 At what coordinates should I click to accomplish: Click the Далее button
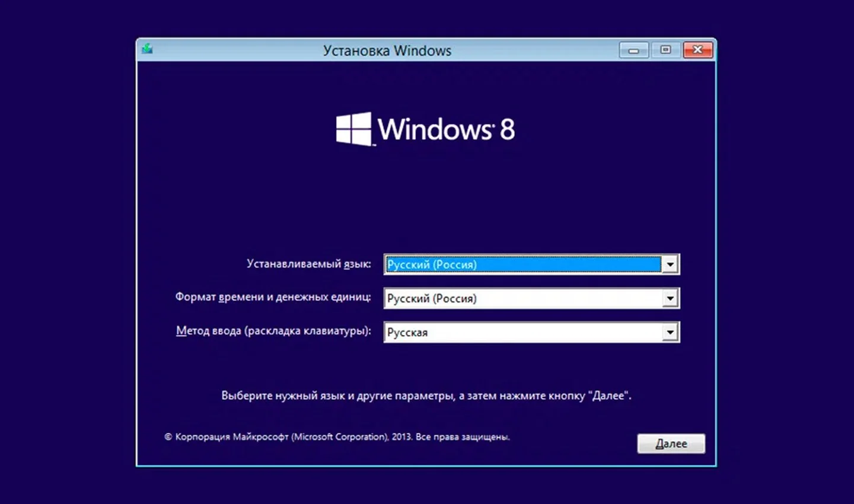(671, 444)
